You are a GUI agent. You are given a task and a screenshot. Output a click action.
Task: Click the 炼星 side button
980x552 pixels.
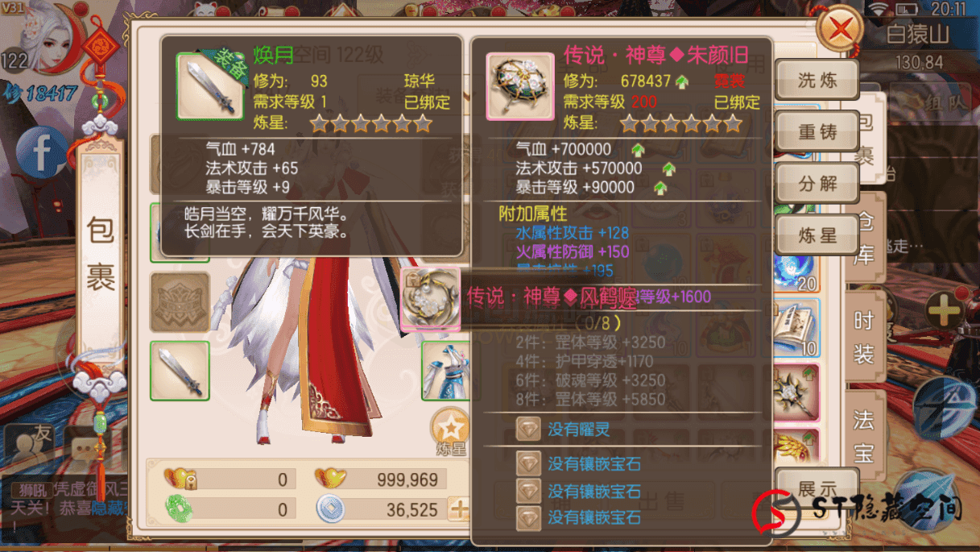[x=817, y=235]
